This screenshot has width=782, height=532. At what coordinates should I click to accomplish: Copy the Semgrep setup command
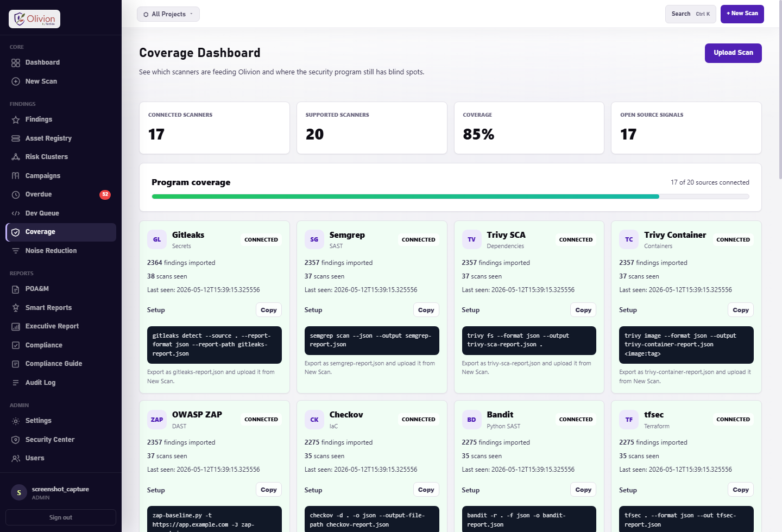click(426, 310)
